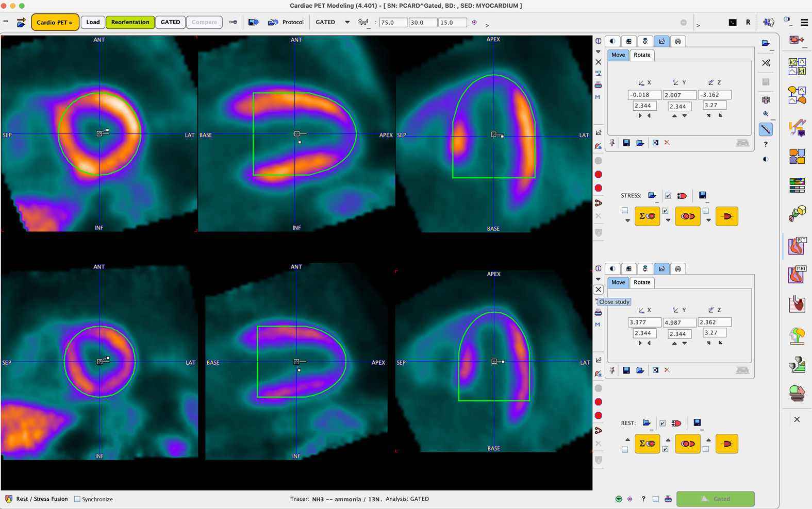
Task: Open the GATED page tab
Action: pyautogui.click(x=170, y=22)
